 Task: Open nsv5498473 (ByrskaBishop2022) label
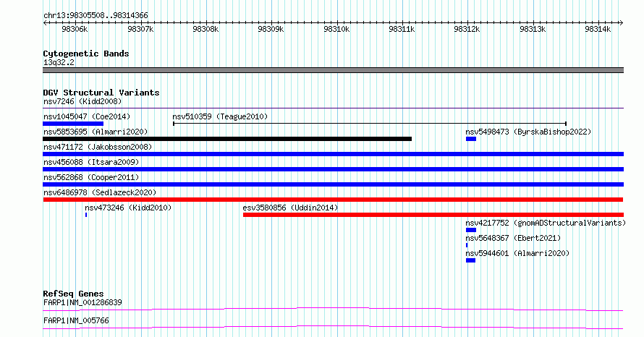528,132
